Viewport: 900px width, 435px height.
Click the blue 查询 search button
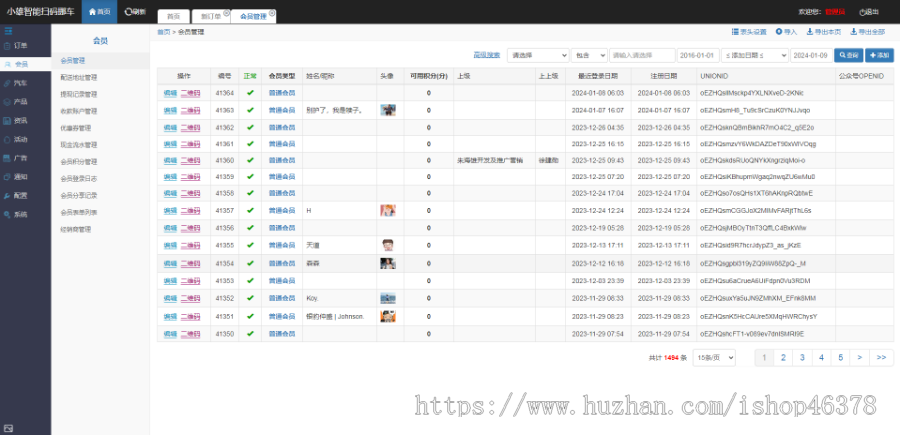848,55
